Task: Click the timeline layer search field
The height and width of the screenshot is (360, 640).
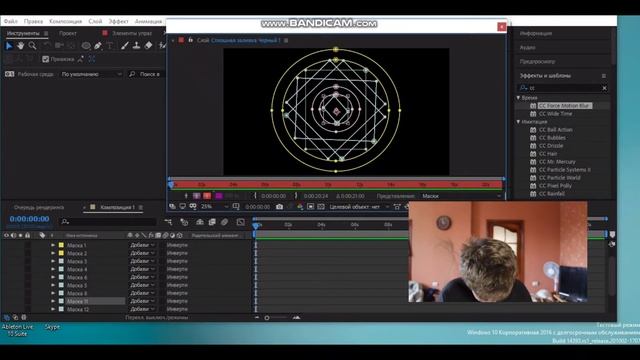Action: (108, 222)
